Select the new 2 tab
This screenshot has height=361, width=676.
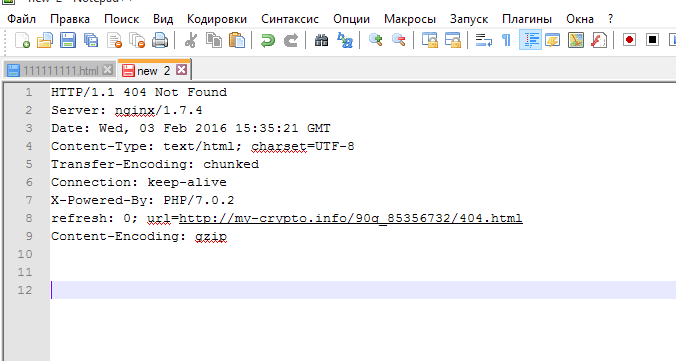coord(154,70)
